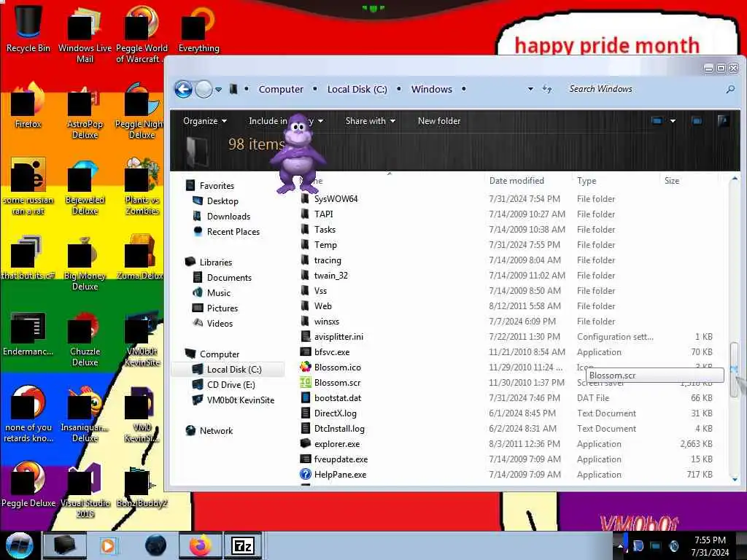Click the BonziBuddy purple gorilla character

(x=298, y=153)
